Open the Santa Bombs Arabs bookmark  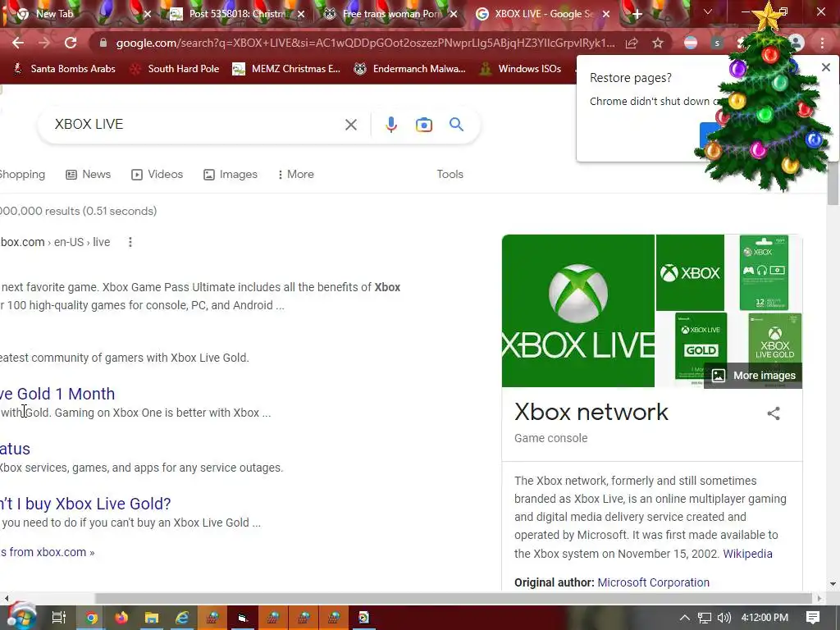pyautogui.click(x=64, y=69)
